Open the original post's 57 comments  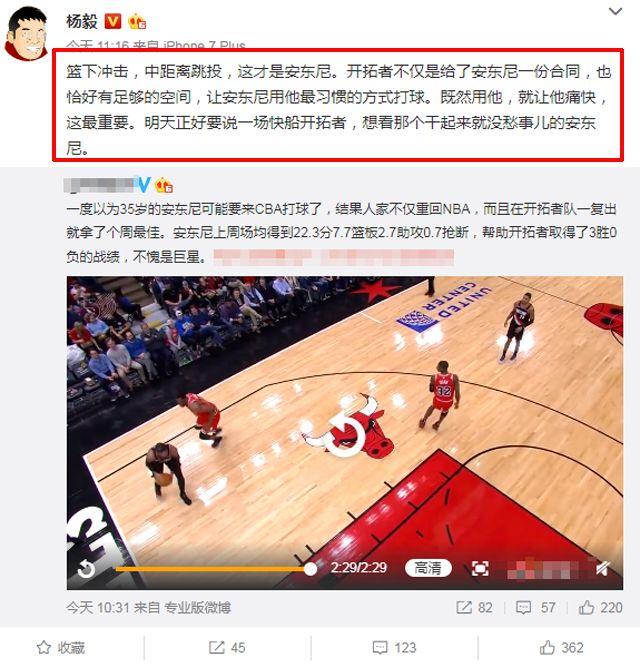point(536,607)
